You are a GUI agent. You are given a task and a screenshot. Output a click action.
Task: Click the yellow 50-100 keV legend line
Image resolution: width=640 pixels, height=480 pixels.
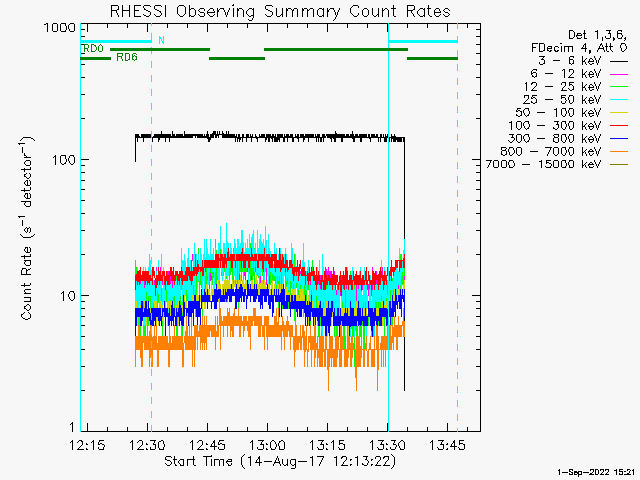pos(619,113)
